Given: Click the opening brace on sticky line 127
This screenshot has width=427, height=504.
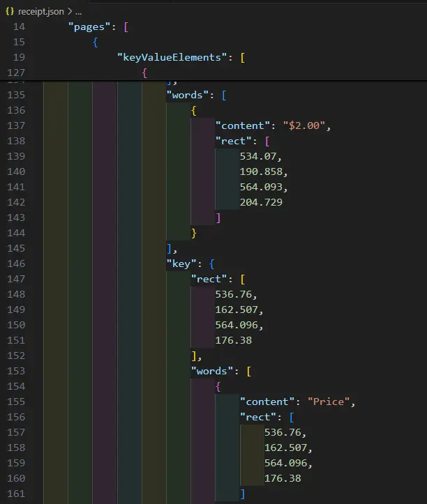Looking at the screenshot, I should (x=144, y=73).
